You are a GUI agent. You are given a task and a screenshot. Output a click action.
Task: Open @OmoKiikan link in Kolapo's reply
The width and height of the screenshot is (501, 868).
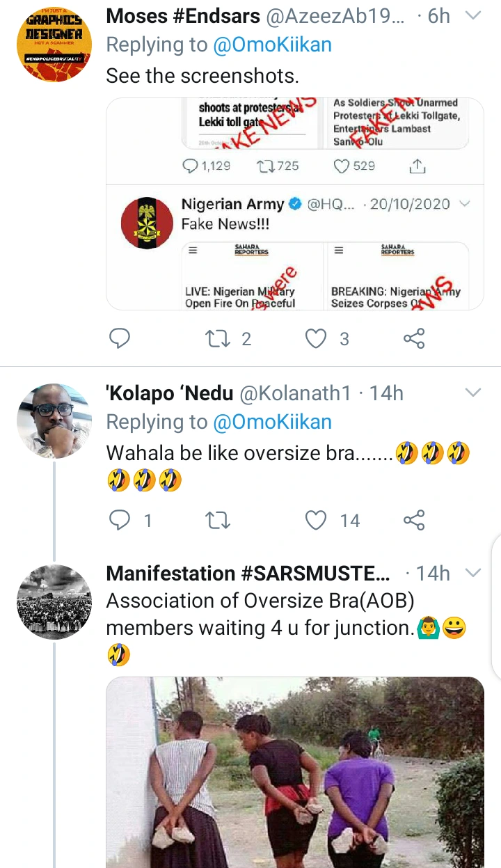[x=272, y=422]
